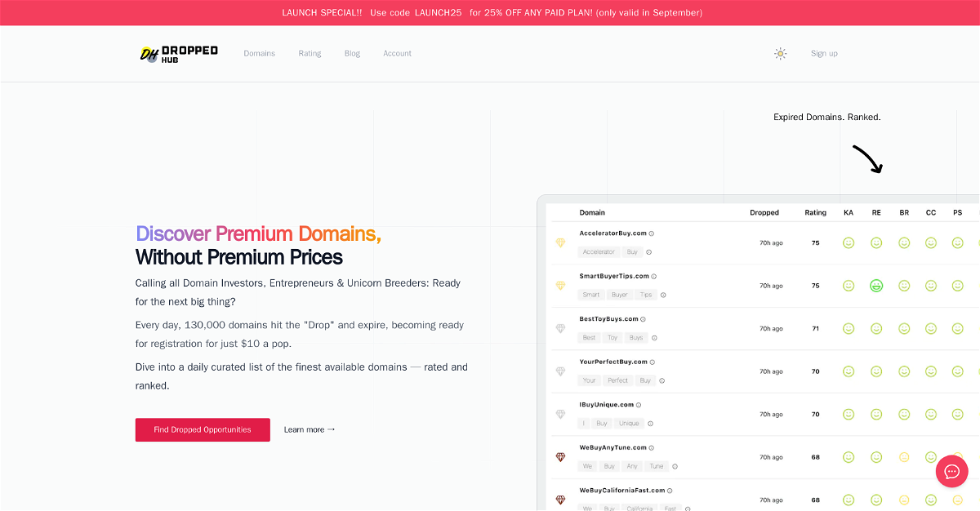Sort by the Domain column header
This screenshot has width=980, height=511.
[x=592, y=213]
